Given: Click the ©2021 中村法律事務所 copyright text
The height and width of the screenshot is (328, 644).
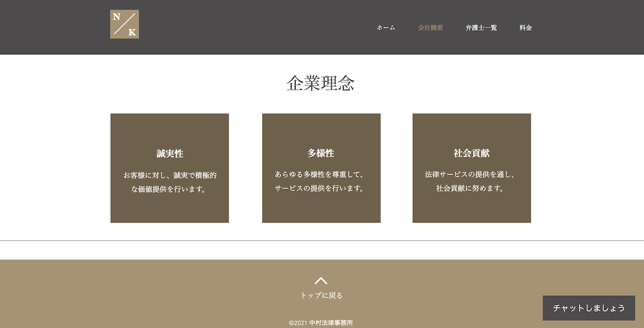Looking at the screenshot, I should point(321,323).
